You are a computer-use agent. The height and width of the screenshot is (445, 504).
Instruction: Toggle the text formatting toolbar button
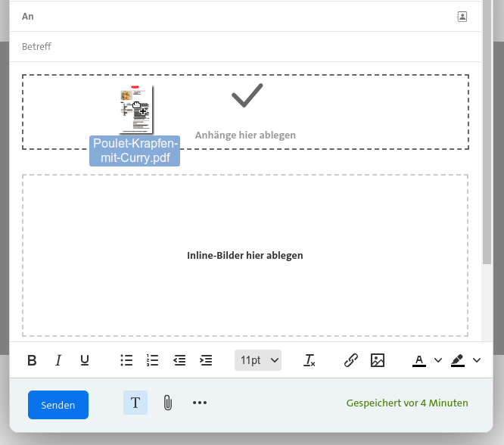click(x=135, y=403)
